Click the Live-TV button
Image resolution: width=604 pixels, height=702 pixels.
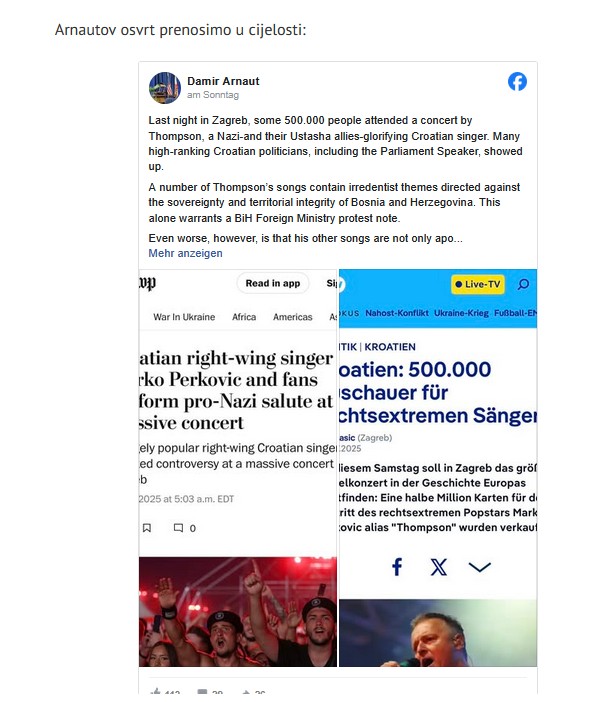(478, 284)
